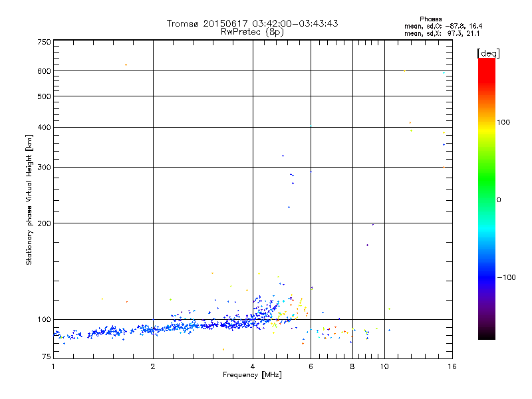Select the 'mean, sd,O: -87.8, 16.4' line
The image size is (532, 399).
point(443,26)
